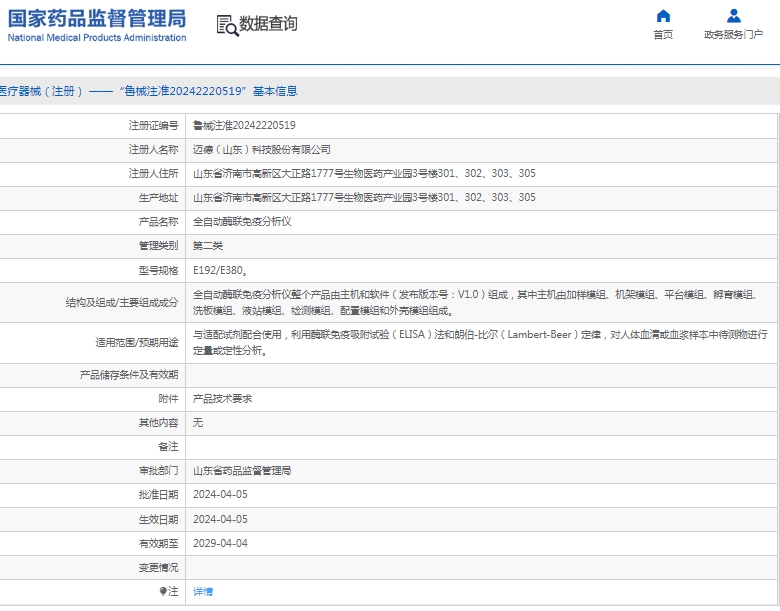Screen dimensions: 780x611
Task: Click the 其他内容 label
Action: (x=159, y=422)
